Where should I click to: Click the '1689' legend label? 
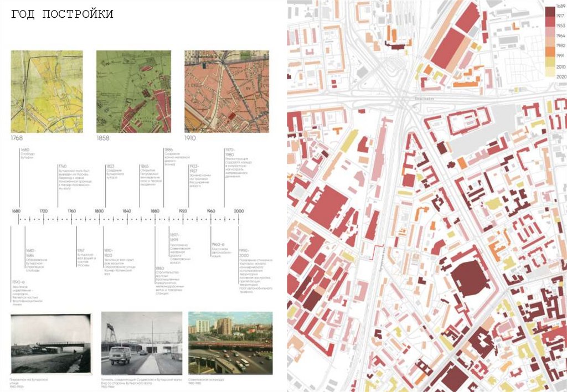coord(561,6)
